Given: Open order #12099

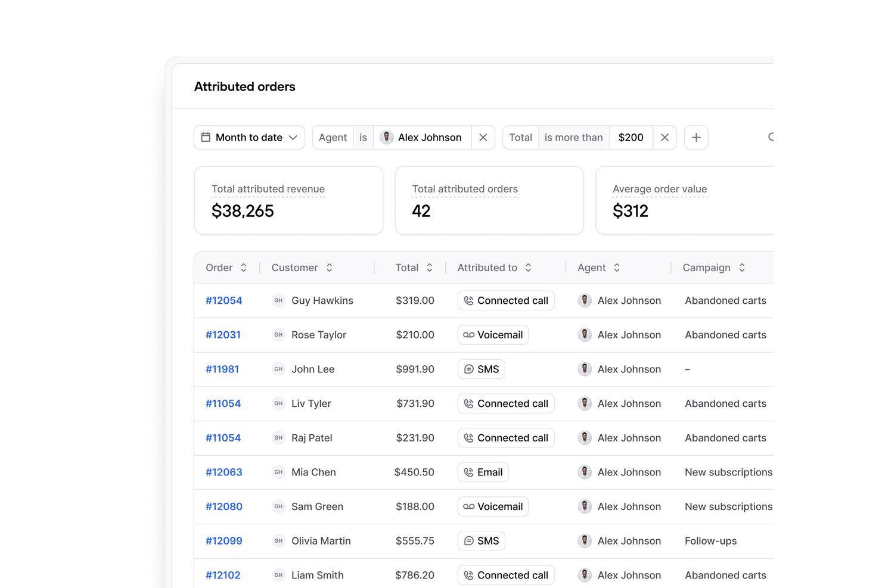Looking at the screenshot, I should [x=224, y=541].
